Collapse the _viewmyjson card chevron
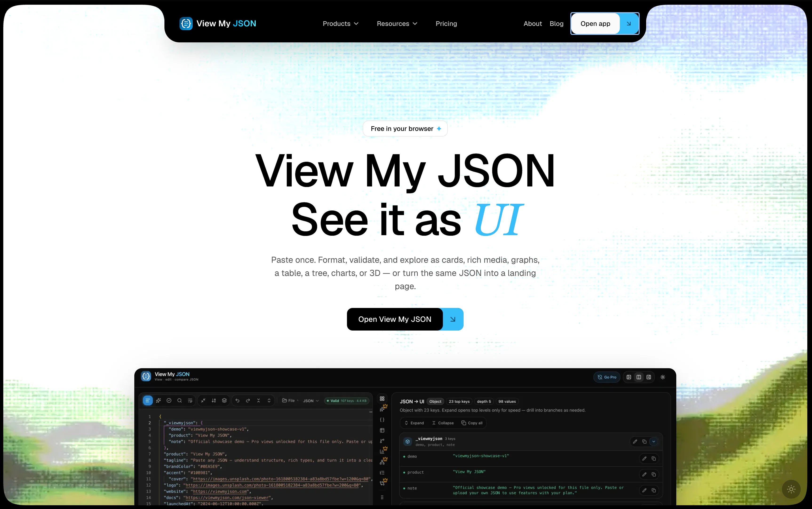This screenshot has width=812, height=509. pyautogui.click(x=653, y=441)
